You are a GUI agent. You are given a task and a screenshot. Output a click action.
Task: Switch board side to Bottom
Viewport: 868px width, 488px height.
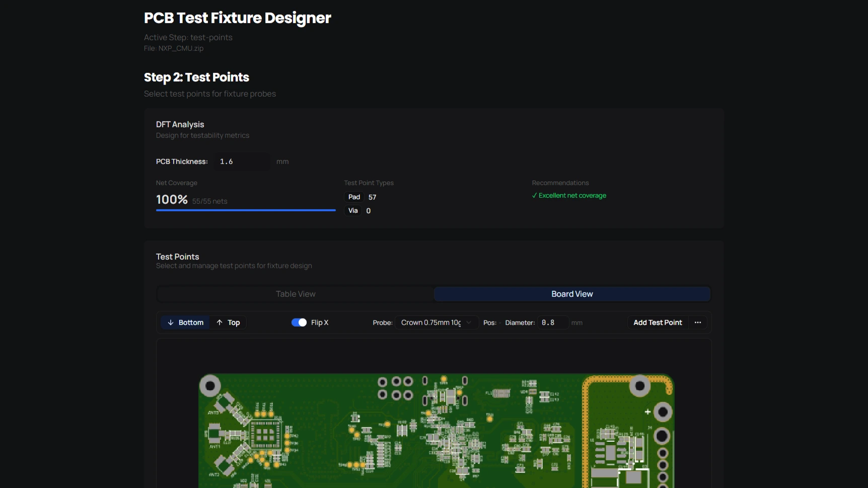(185, 322)
